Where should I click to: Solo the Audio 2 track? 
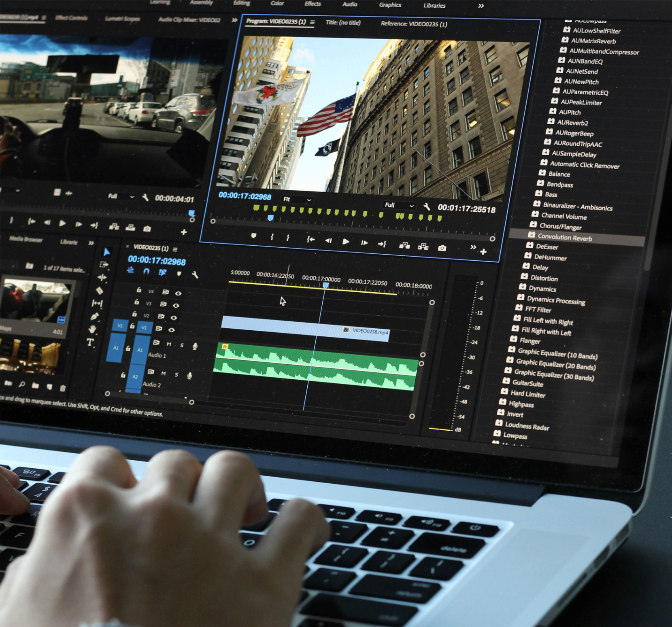click(176, 374)
